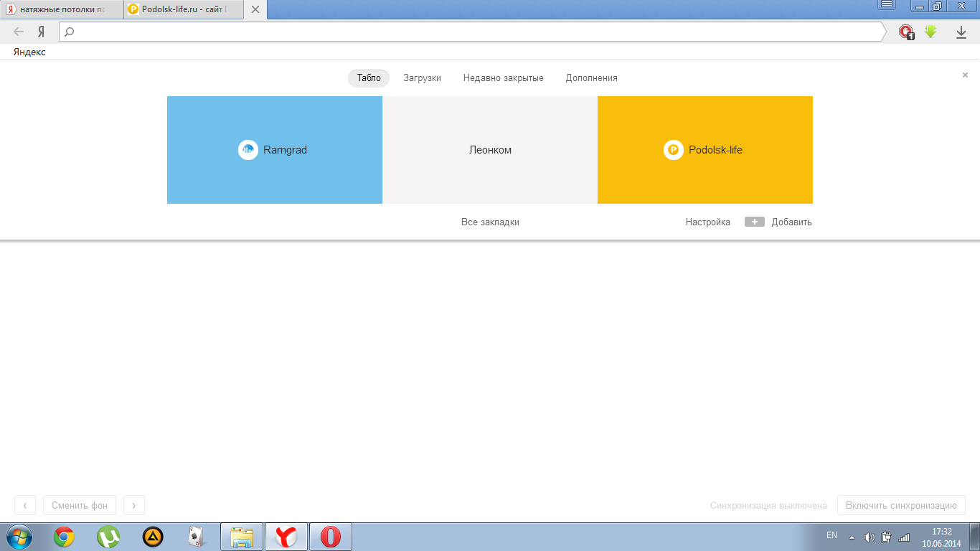Open the green download arrow extension

[x=930, y=32]
